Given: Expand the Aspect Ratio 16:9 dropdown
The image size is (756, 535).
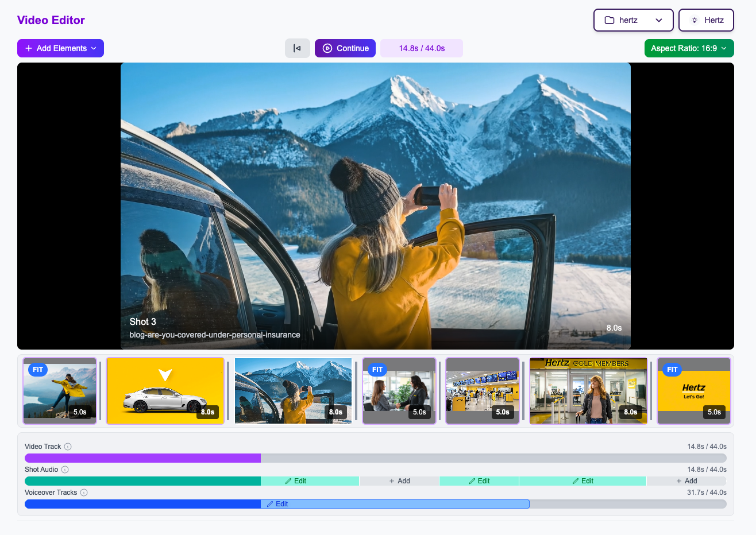Looking at the screenshot, I should pos(689,48).
